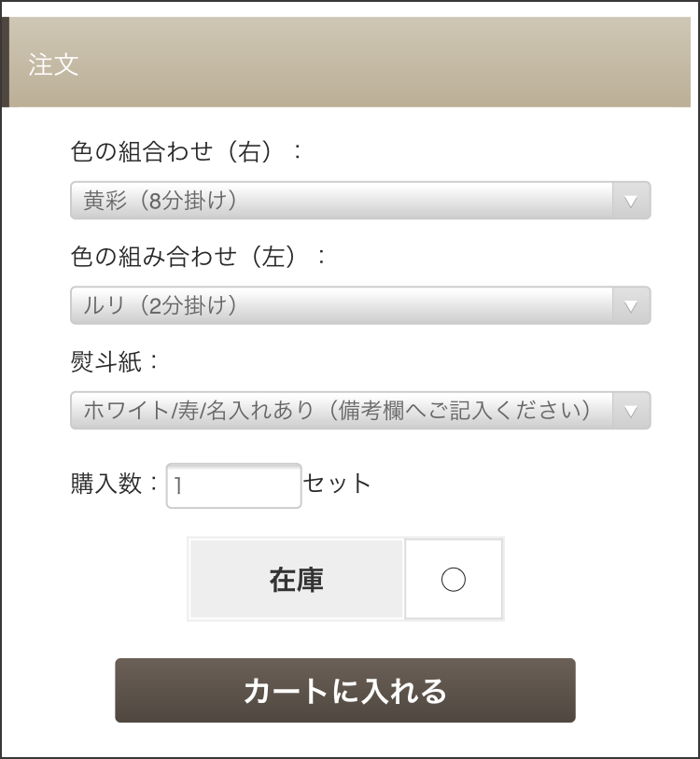700x759 pixels.
Task: Click the セット unit text
Action: 338,484
